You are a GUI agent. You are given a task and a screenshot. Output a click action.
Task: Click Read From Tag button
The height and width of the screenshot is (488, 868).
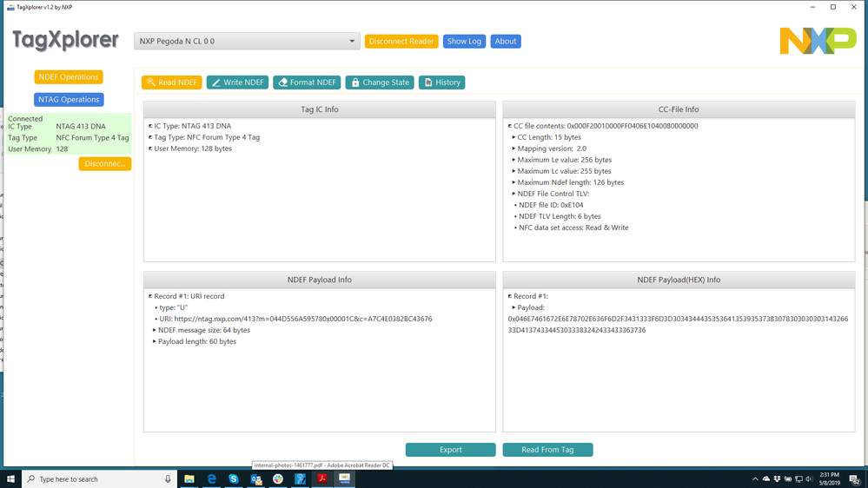pyautogui.click(x=547, y=450)
